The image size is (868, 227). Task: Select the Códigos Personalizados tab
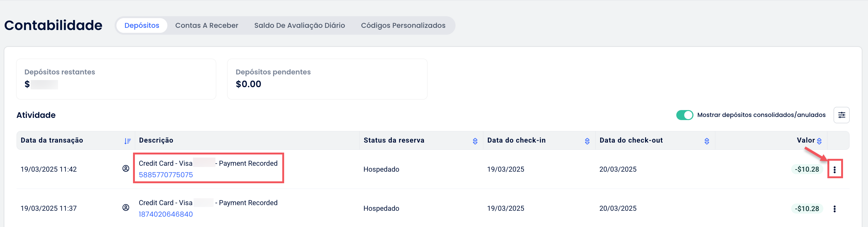[x=403, y=26]
